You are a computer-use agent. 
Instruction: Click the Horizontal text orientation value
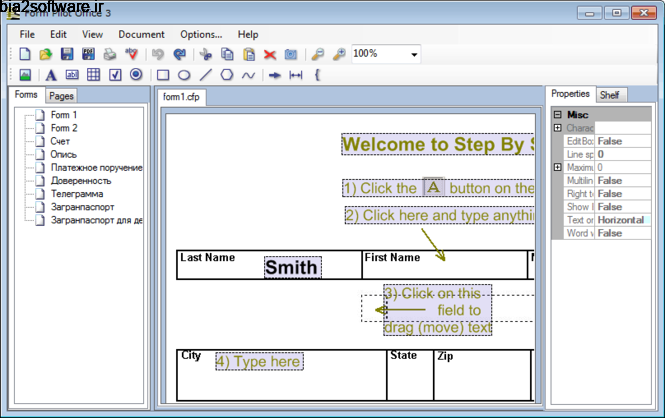coord(621,220)
